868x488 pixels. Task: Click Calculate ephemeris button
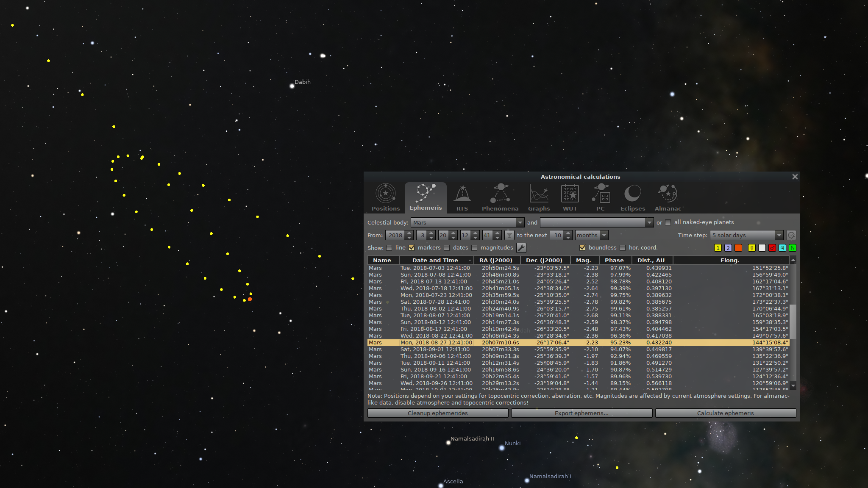pyautogui.click(x=725, y=413)
